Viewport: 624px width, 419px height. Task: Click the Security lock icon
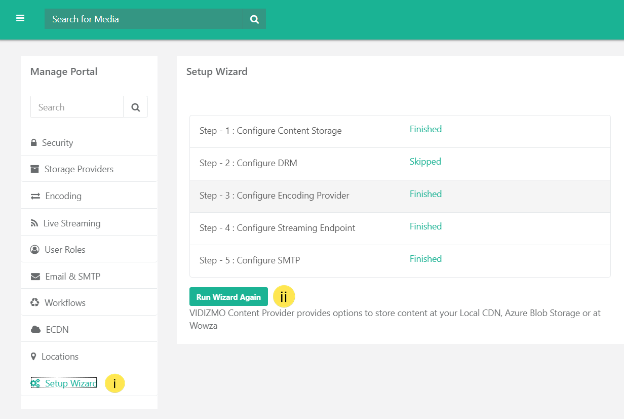[x=35, y=143]
